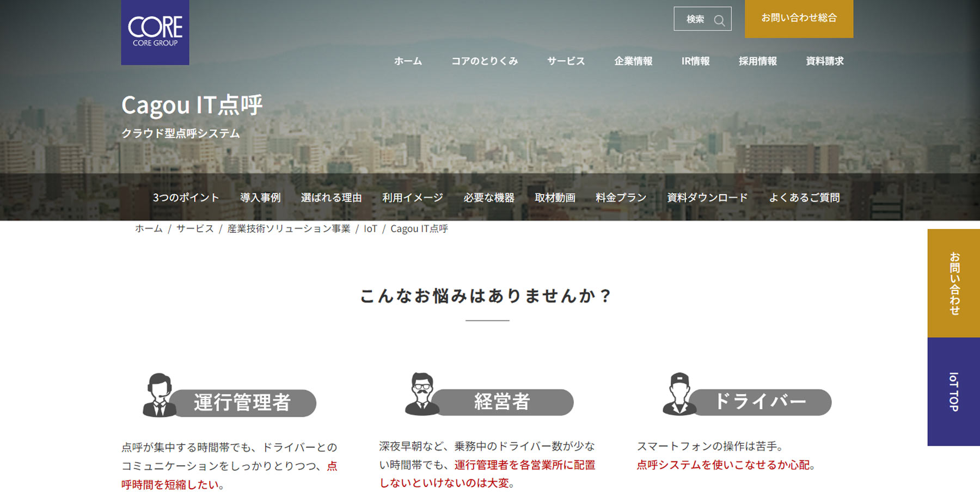Click red text 運行管理者を各営業所に配置
The height and width of the screenshot is (499, 980).
(525, 465)
